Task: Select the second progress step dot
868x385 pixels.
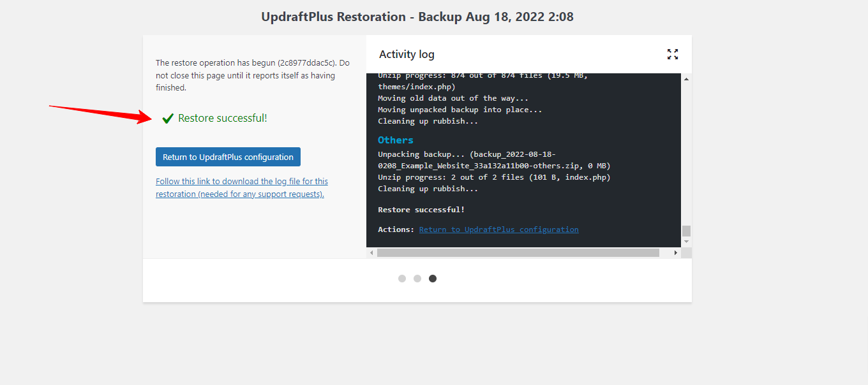Action: click(x=417, y=279)
